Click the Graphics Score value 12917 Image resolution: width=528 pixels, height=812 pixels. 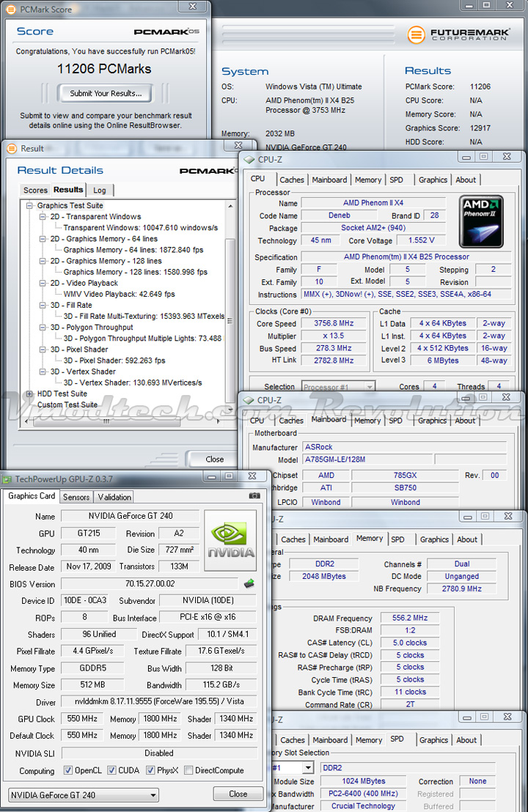pyautogui.click(x=480, y=128)
